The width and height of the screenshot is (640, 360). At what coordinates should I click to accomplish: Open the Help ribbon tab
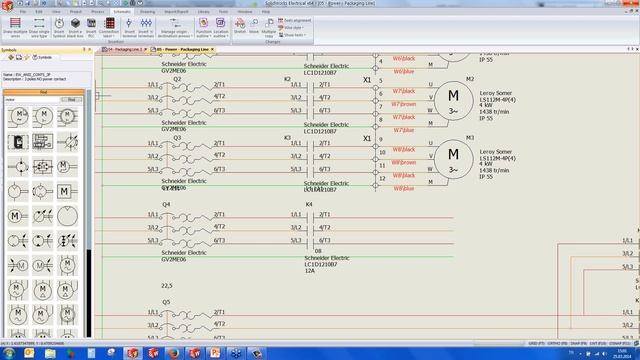pos(266,12)
